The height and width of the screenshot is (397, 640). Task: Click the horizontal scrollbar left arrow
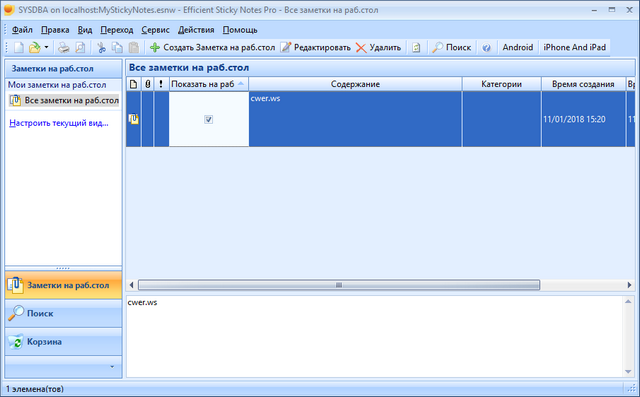(x=131, y=285)
